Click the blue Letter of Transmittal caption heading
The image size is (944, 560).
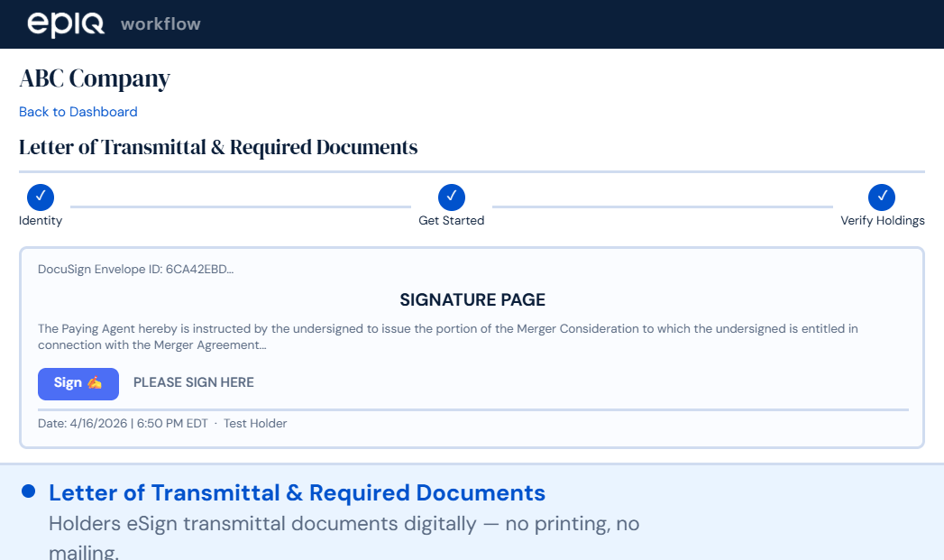[x=297, y=492]
